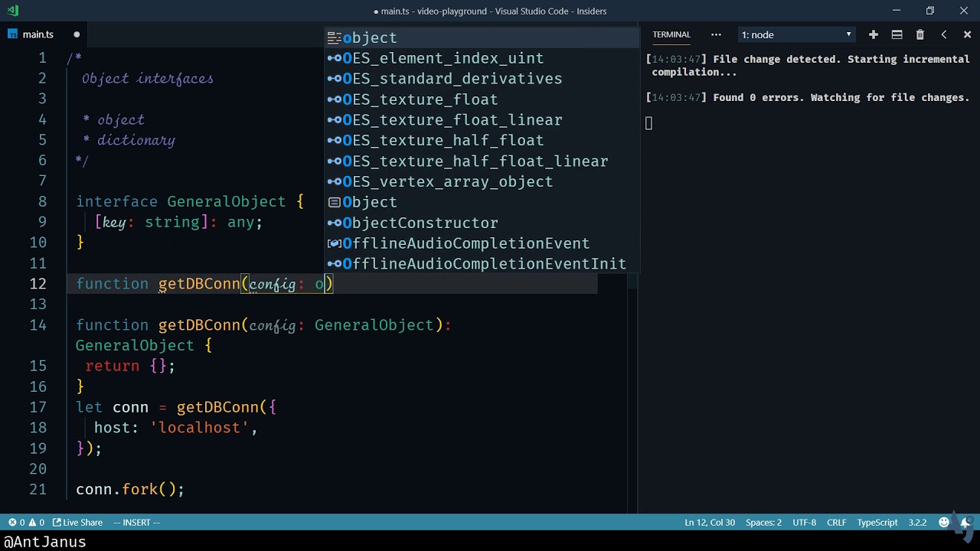Create a new terminal with plus icon

873,34
